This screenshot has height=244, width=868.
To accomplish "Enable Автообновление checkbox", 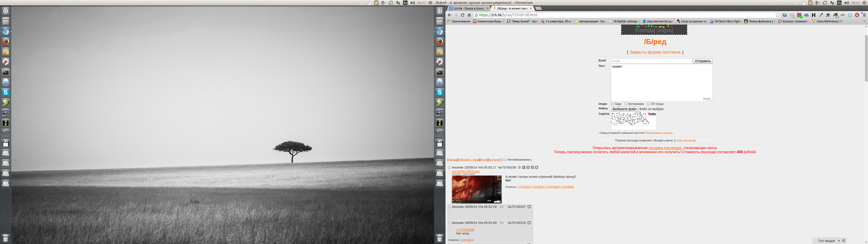I will (505, 160).
